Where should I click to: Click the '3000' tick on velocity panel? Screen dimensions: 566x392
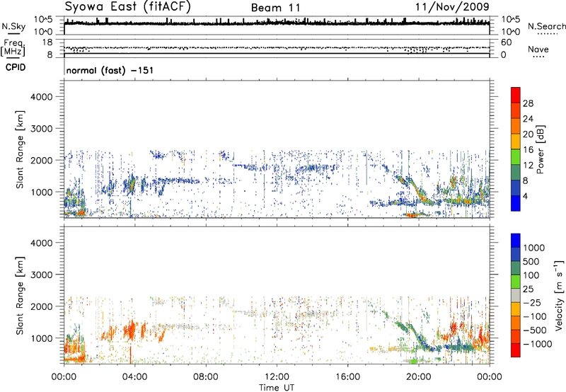click(x=41, y=275)
